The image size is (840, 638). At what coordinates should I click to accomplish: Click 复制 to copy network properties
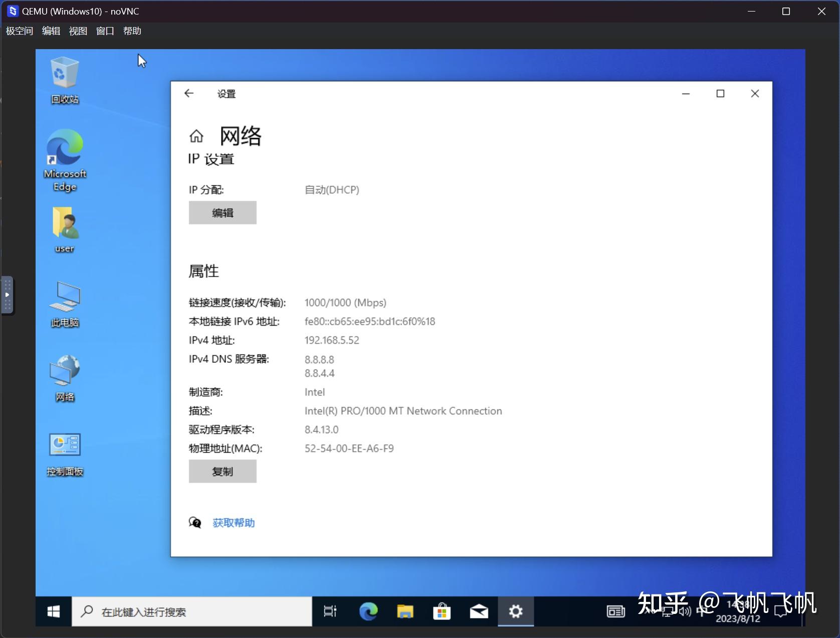tap(223, 471)
